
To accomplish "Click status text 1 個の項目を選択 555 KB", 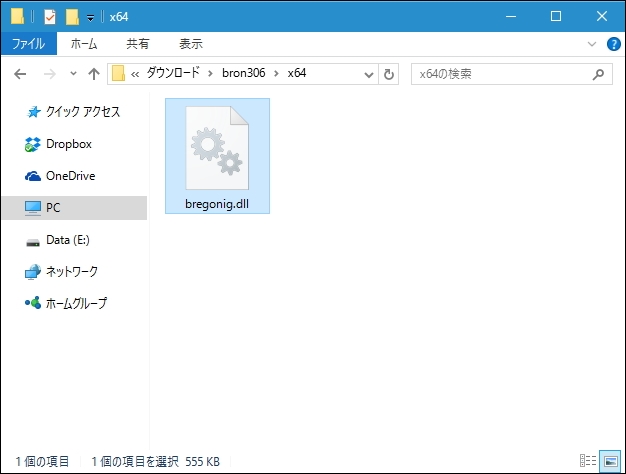I will point(156,462).
